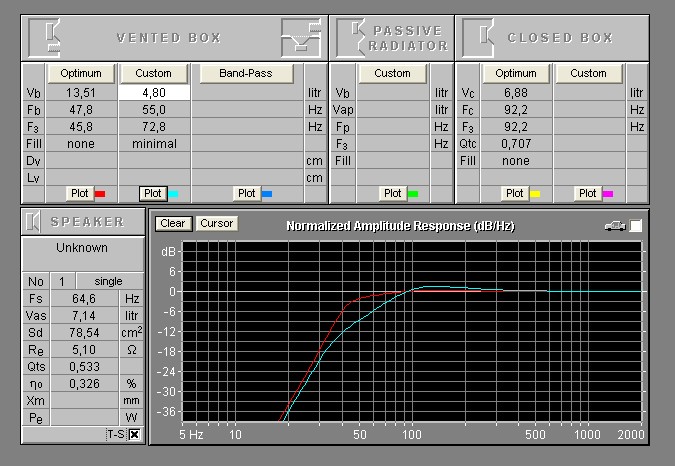The image size is (675, 466).
Task: Click the custom Vb field showing 4,80
Action: 154,91
